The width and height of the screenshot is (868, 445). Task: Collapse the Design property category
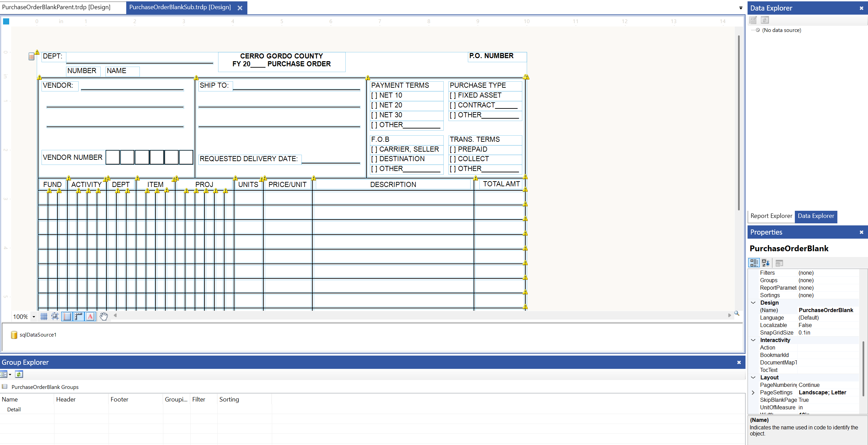point(753,303)
